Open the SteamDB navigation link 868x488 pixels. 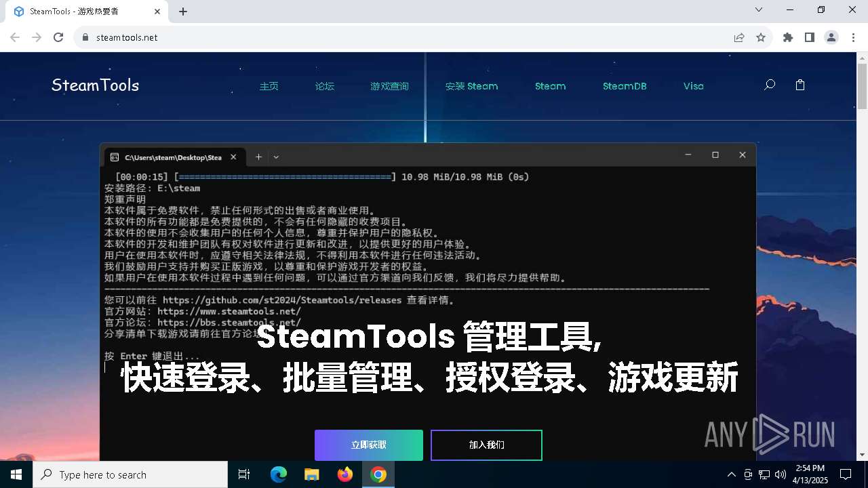625,86
